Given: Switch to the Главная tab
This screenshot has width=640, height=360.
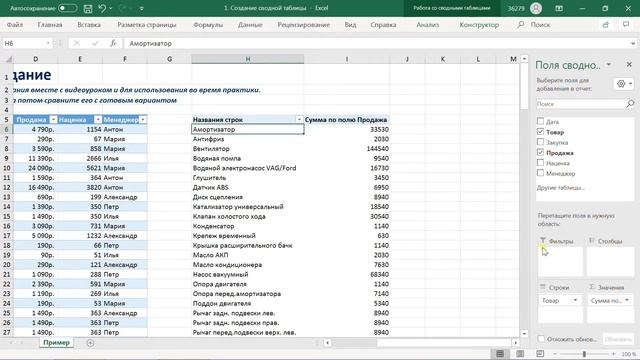Looking at the screenshot, I should (x=50, y=25).
